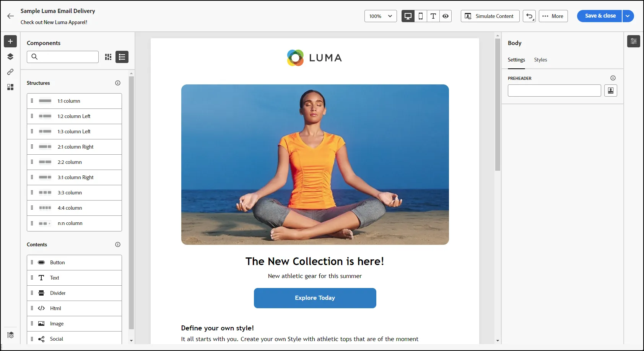Open the 100% zoom dropdown

pos(381,16)
